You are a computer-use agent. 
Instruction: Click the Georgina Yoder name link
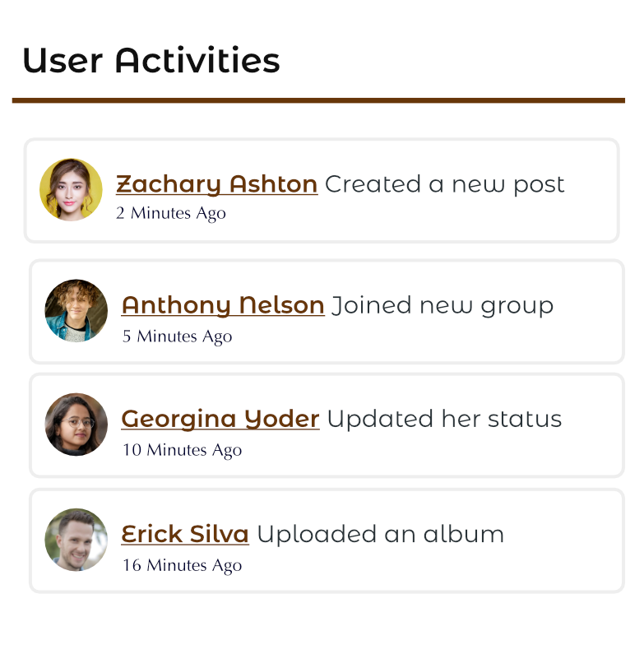point(220,419)
